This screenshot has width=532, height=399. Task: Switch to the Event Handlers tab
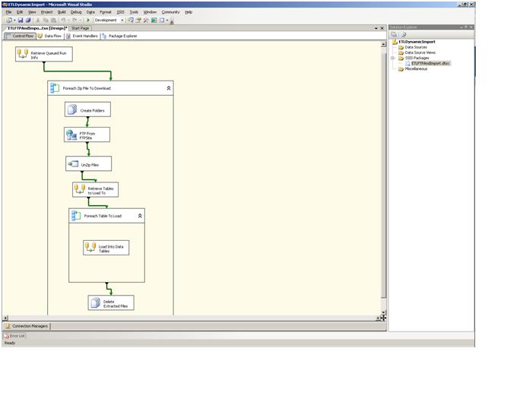(81, 36)
